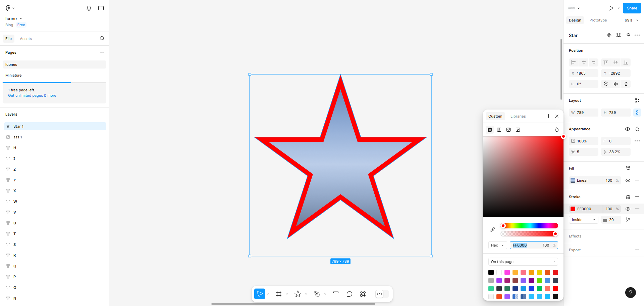
Task: Search layers with the magnifier icon
Action: [102, 39]
